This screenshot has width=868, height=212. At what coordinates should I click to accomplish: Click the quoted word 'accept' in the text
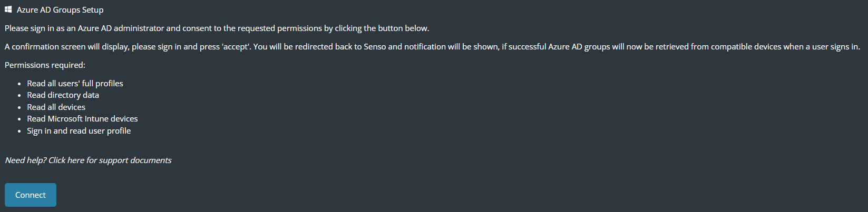(236, 47)
